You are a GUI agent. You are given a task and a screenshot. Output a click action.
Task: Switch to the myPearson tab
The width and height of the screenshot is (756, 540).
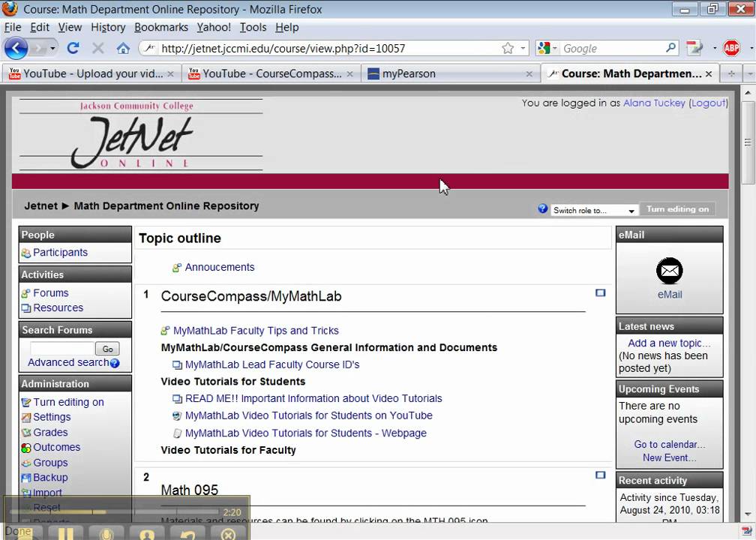(x=450, y=73)
